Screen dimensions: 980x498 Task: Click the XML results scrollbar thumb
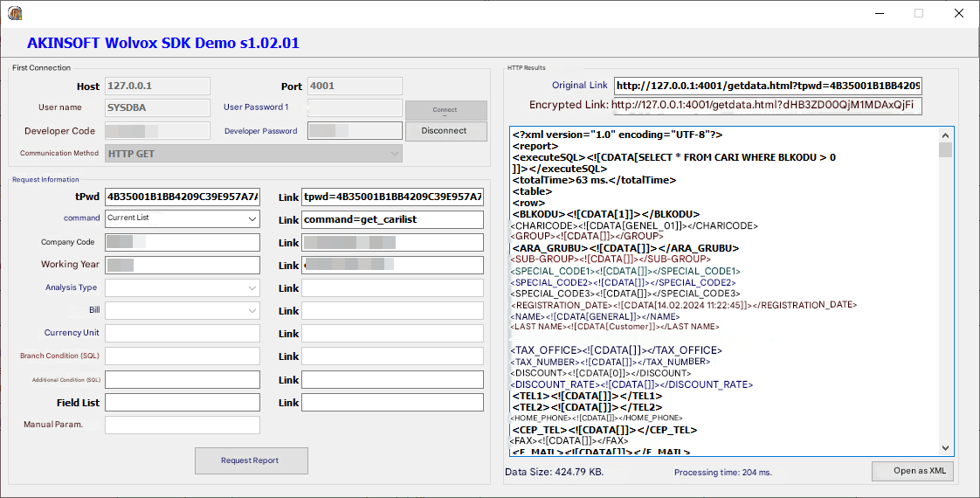[x=945, y=150]
